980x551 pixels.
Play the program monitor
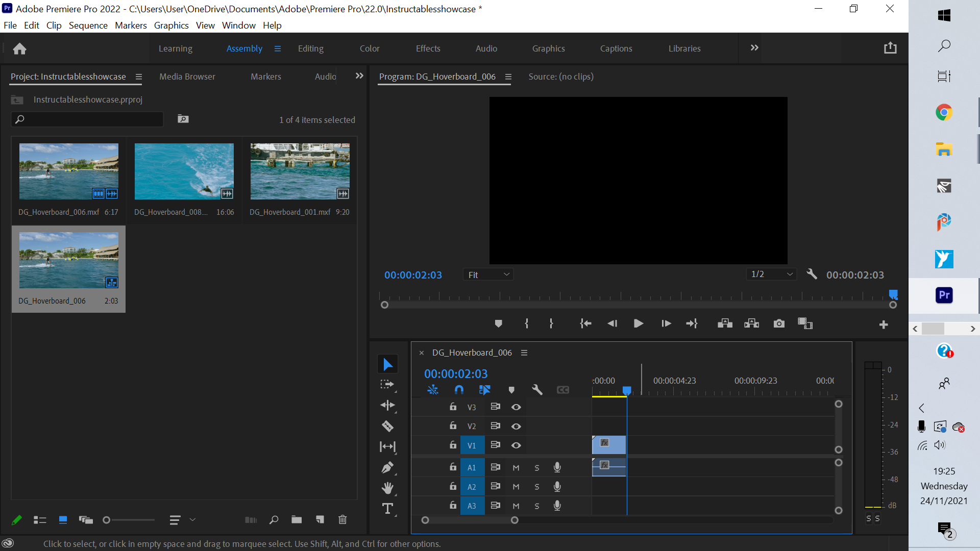click(x=638, y=323)
